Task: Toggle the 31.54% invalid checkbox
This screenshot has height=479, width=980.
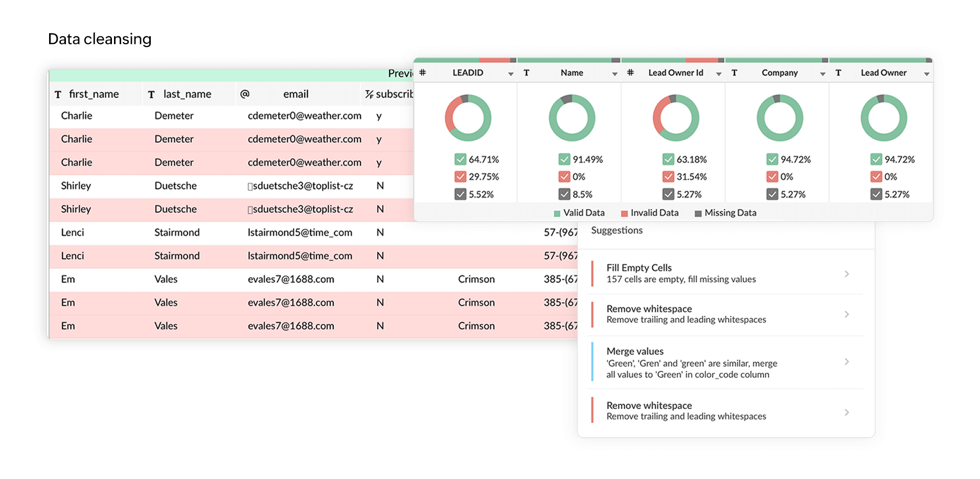Action: (668, 177)
